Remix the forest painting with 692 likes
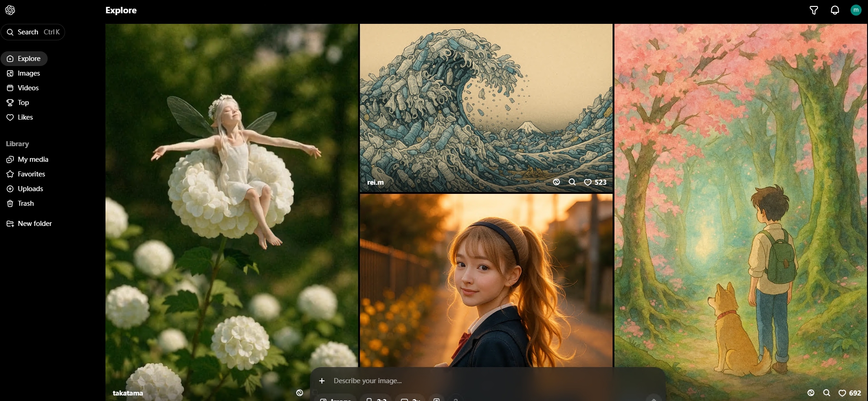 point(811,393)
